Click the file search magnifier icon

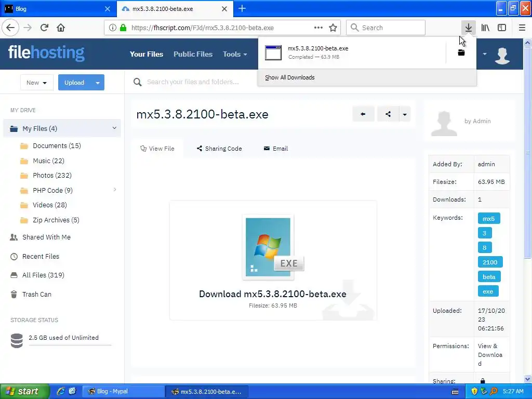click(x=137, y=82)
